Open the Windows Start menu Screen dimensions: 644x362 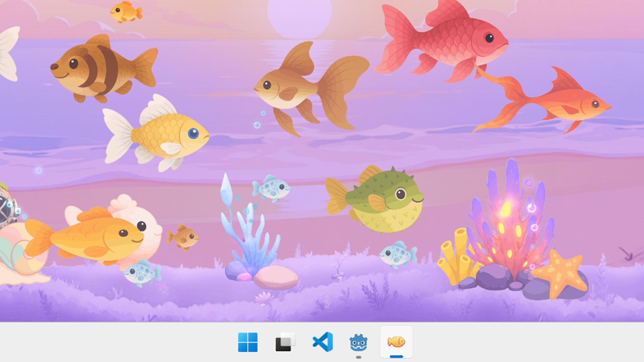pyautogui.click(x=248, y=343)
